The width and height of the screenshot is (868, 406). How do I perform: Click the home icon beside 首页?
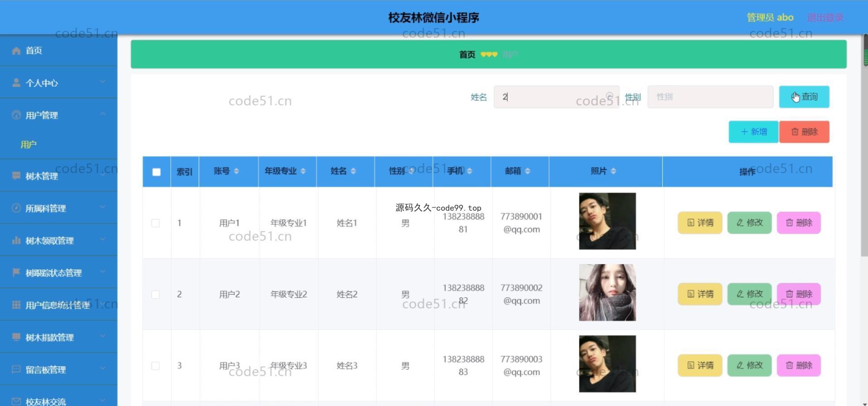(x=16, y=51)
